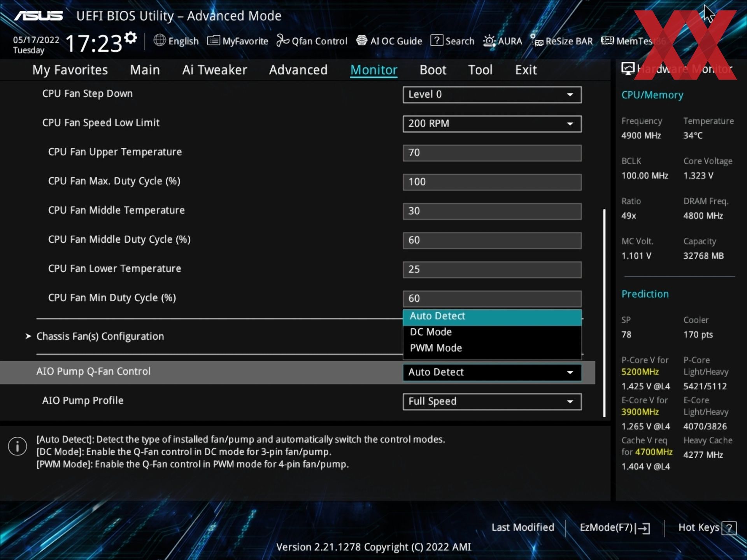747x560 pixels.
Task: Open Qfan Control fan icon
Action: point(283,40)
